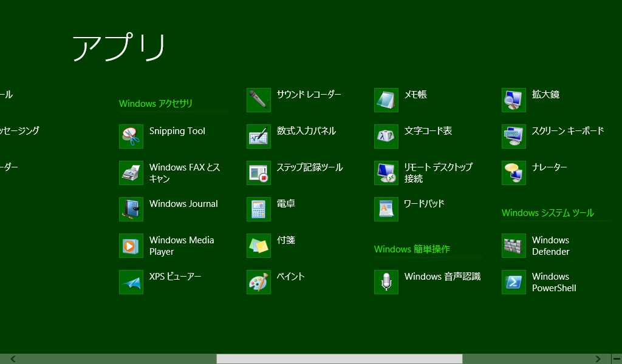Open the 拡大鏡 magnifier icon

(514, 100)
